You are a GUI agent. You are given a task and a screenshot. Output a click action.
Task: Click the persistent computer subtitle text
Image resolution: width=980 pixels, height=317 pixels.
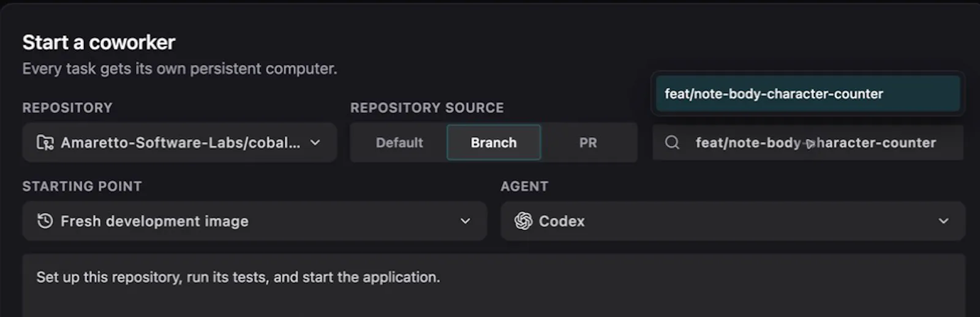(x=179, y=69)
